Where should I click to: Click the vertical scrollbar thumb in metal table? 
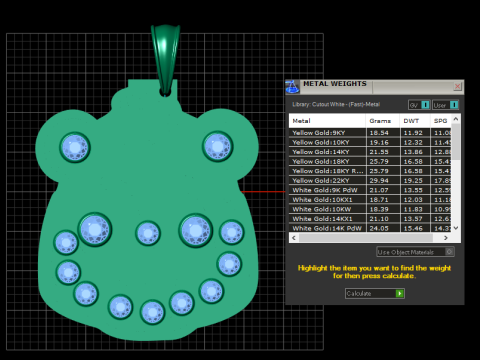point(456,142)
